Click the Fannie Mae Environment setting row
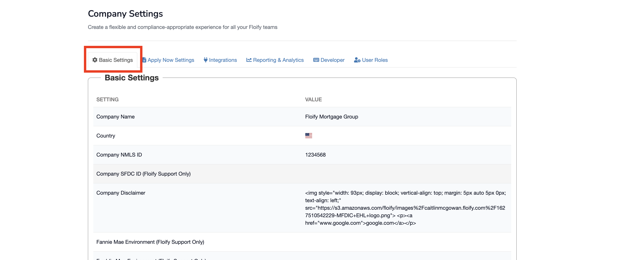Screen dimensions: 644x260 click(150, 242)
